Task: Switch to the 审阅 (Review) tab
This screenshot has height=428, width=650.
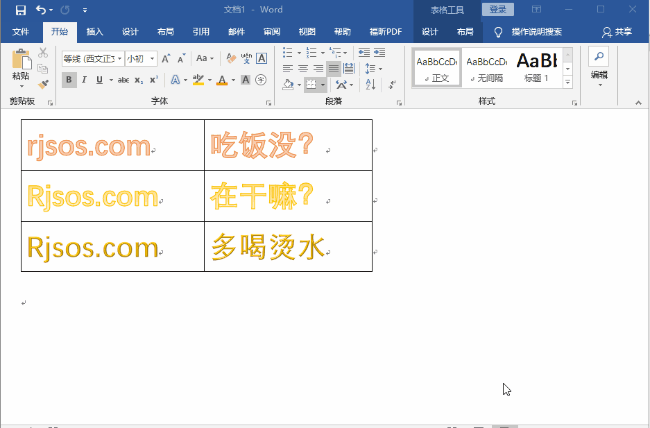Action: pyautogui.click(x=272, y=32)
